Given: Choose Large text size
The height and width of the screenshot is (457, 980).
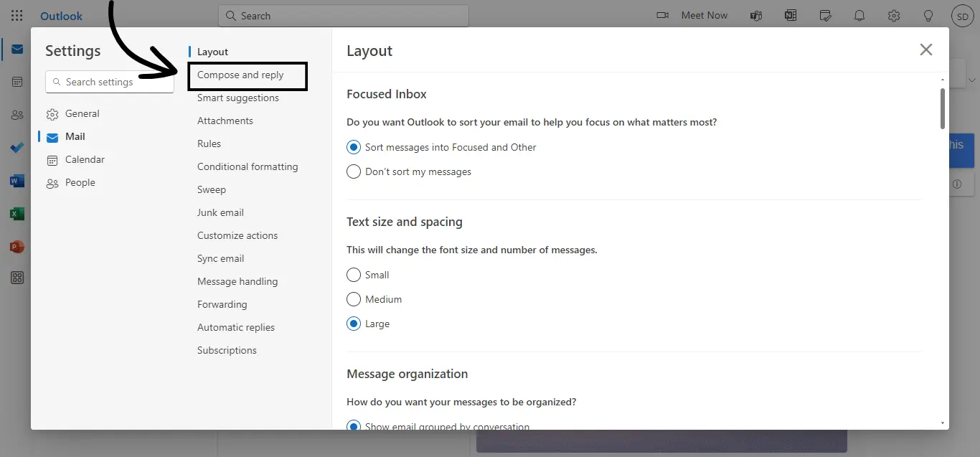Looking at the screenshot, I should tap(354, 324).
